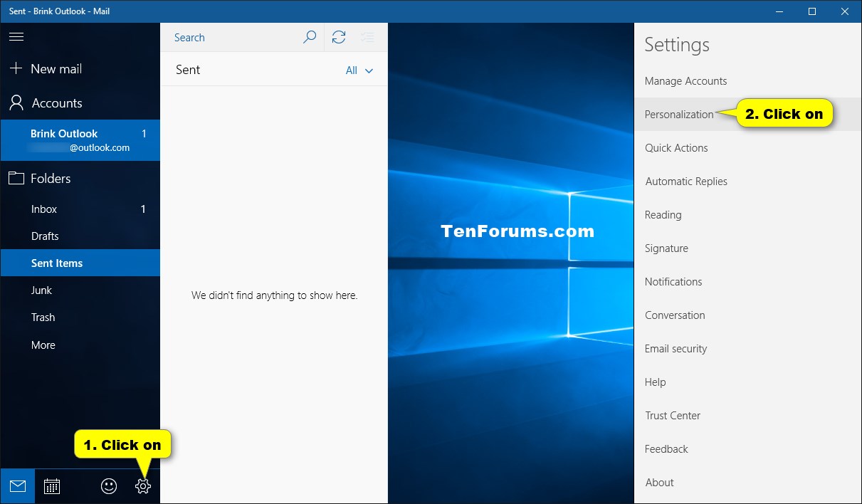Switch to Mail using the envelope icon
The height and width of the screenshot is (504, 862).
[x=17, y=486]
